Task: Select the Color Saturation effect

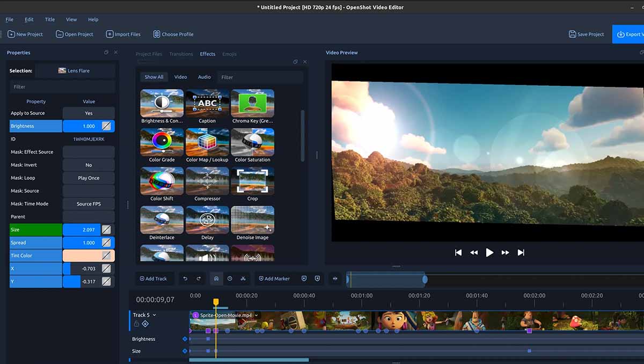Action: 252,145
